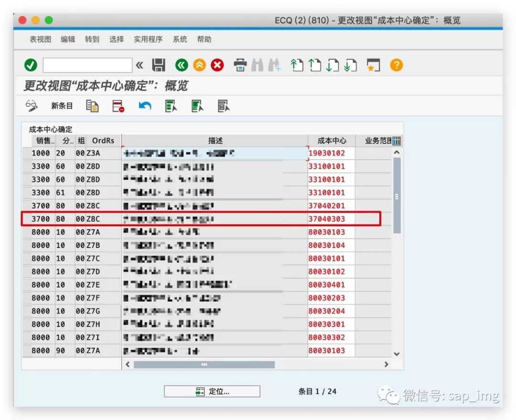Image resolution: width=516 pixels, height=420 pixels.
Task: Click the 描述 column header
Action: tap(215, 140)
